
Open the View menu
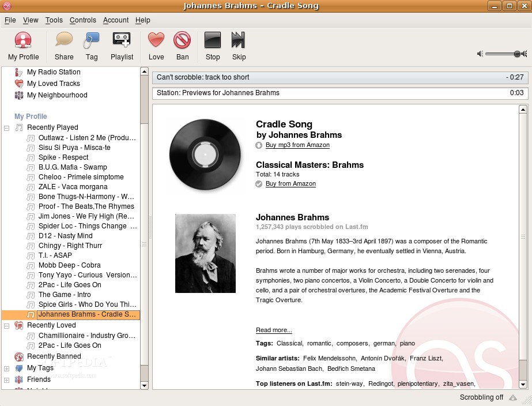pos(31,20)
